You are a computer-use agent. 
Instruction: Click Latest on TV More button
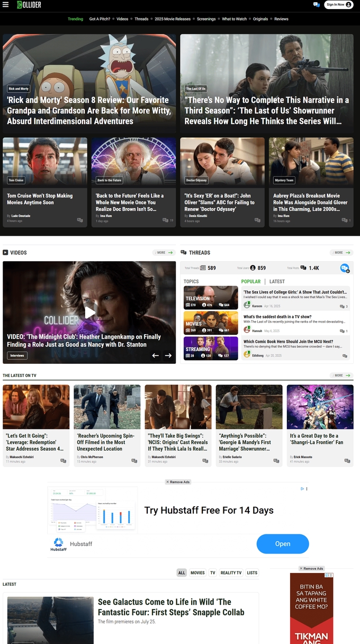341,375
